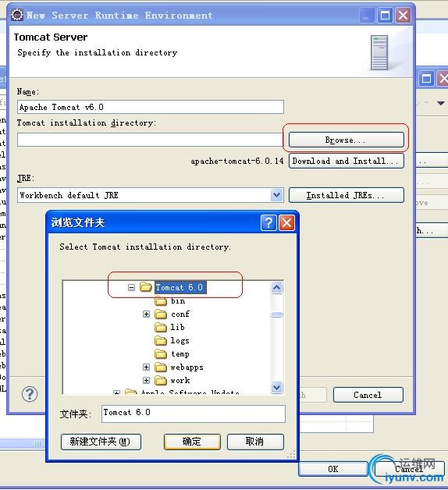This screenshot has width=448, height=490.
Task: Click the bin folder icon
Action: click(x=161, y=301)
